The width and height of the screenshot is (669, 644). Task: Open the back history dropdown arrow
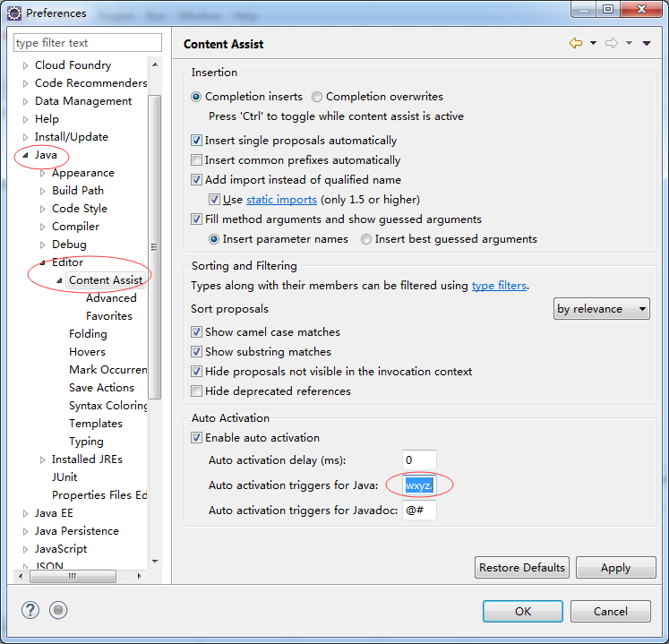point(593,43)
